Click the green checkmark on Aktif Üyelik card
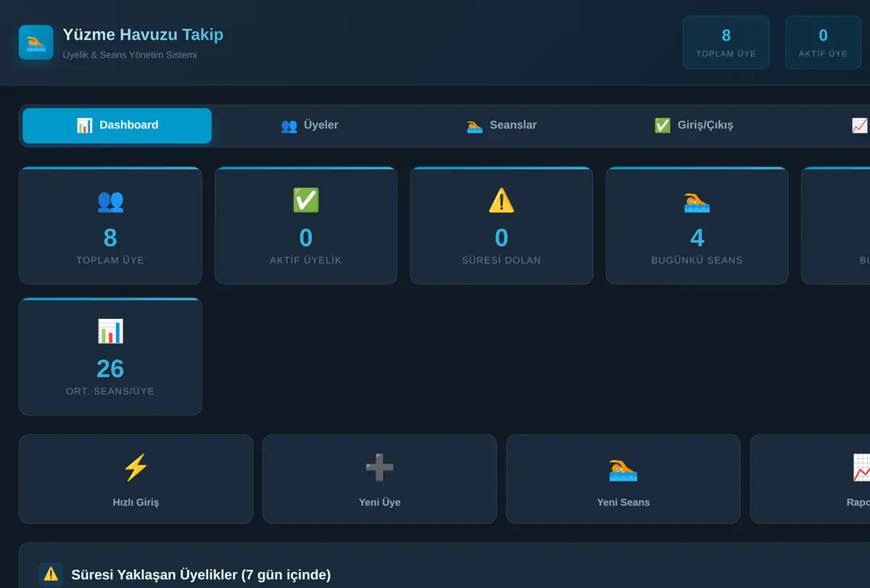 [x=306, y=201]
